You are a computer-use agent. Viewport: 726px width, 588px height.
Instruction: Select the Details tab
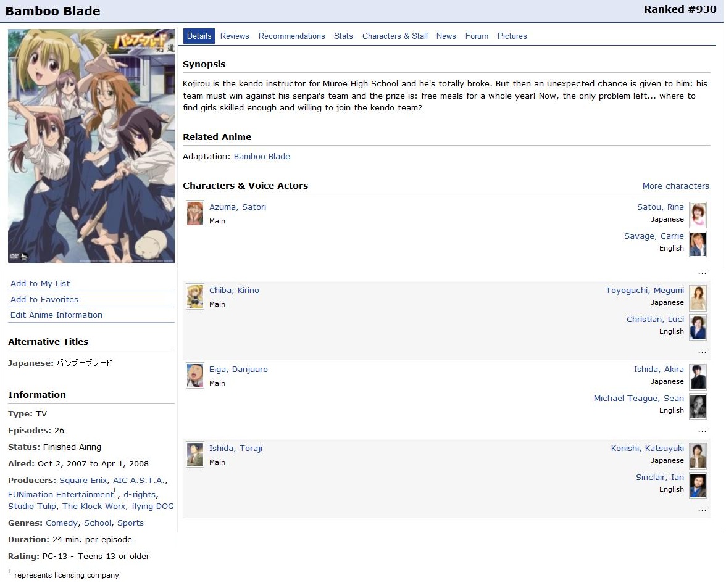point(199,36)
